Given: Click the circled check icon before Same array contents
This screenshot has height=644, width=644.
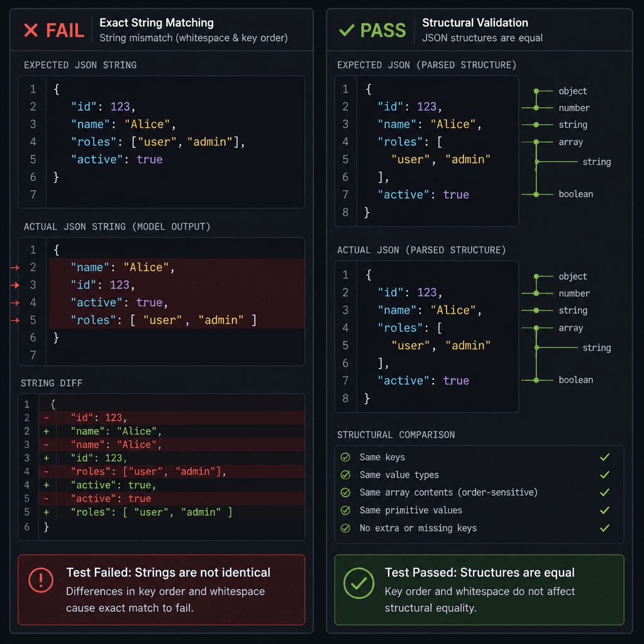Looking at the screenshot, I should pos(345,492).
